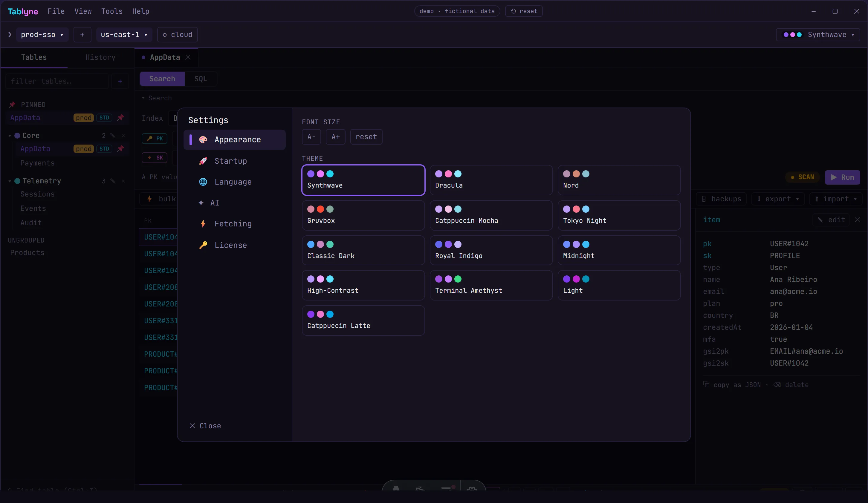Image resolution: width=868 pixels, height=503 pixels.
Task: Delete the Core group via x icon
Action: [123, 136]
